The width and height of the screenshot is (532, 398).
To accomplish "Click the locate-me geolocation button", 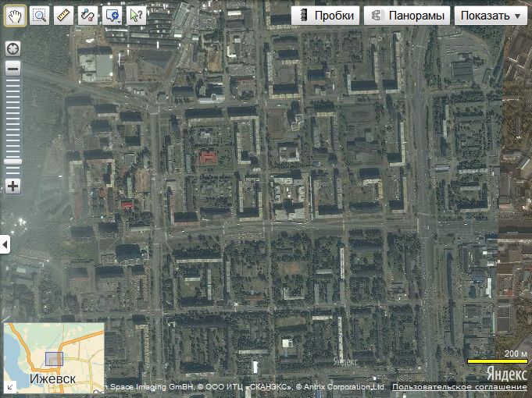I will (13, 48).
